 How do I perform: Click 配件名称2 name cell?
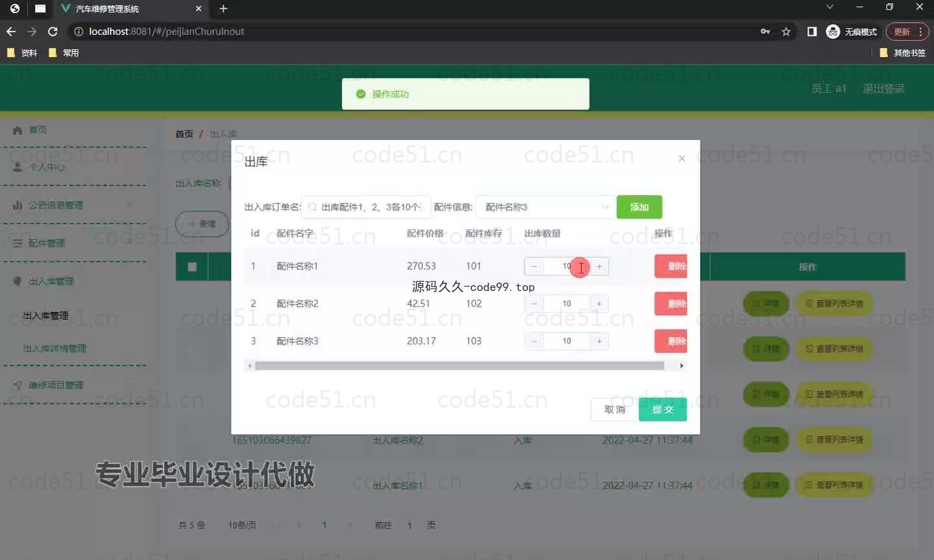[x=298, y=303]
